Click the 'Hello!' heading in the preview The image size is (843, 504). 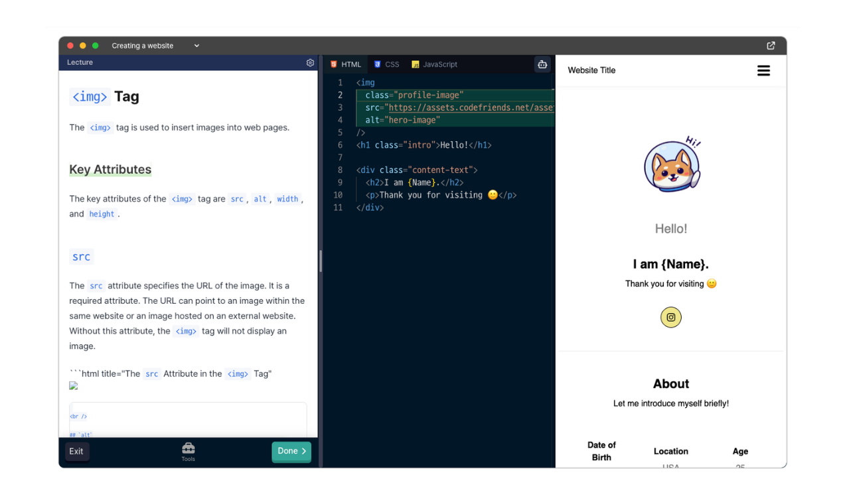671,229
